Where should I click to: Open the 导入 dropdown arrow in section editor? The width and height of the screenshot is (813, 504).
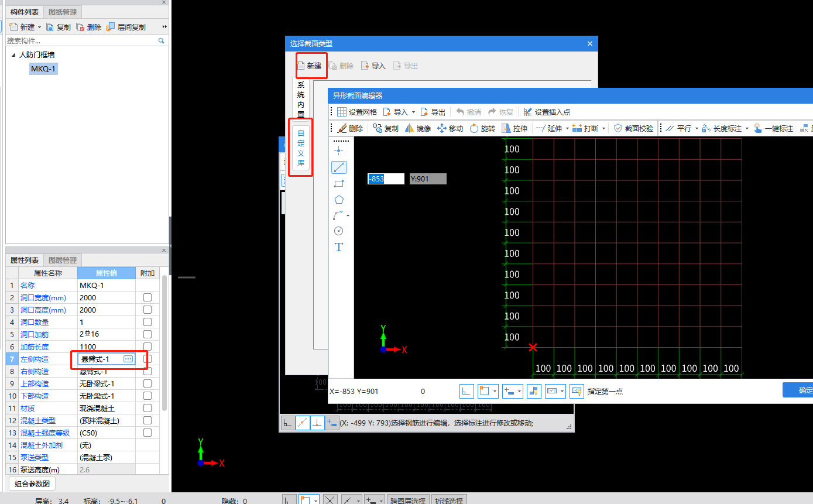(413, 112)
